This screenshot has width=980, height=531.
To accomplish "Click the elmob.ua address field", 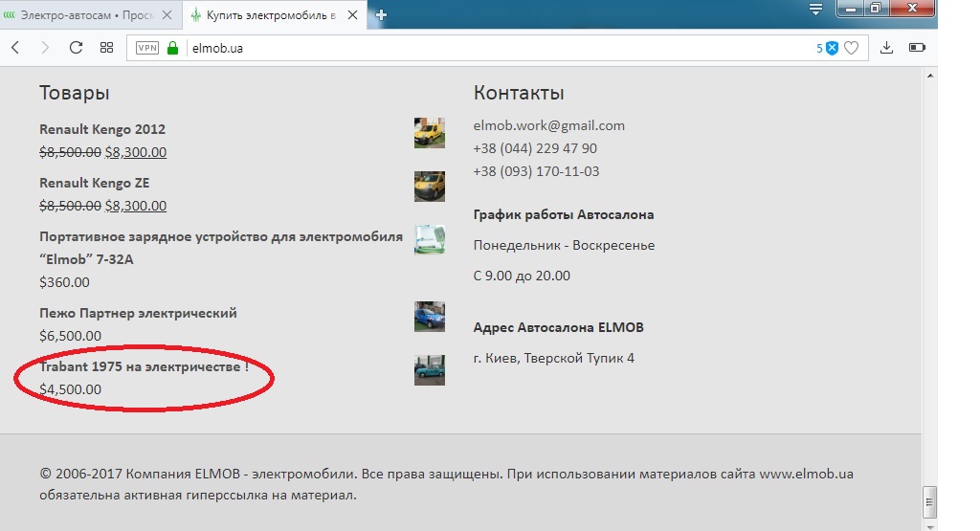I will pos(479,48).
